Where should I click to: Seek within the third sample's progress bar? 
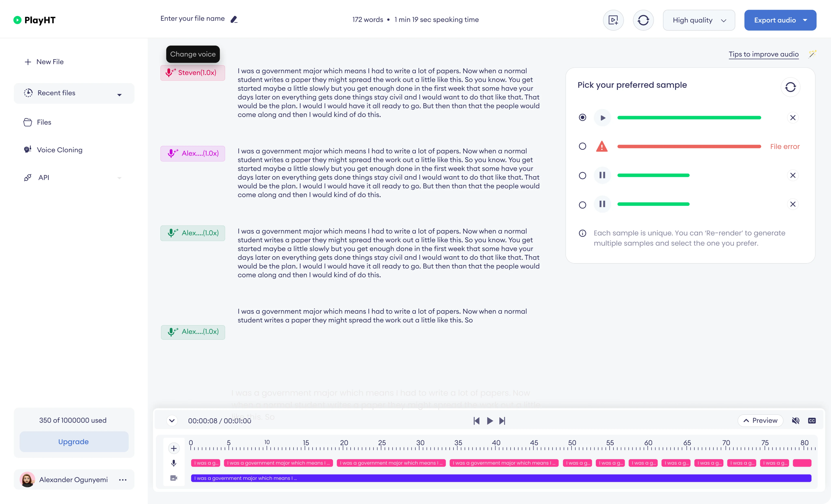click(x=653, y=175)
